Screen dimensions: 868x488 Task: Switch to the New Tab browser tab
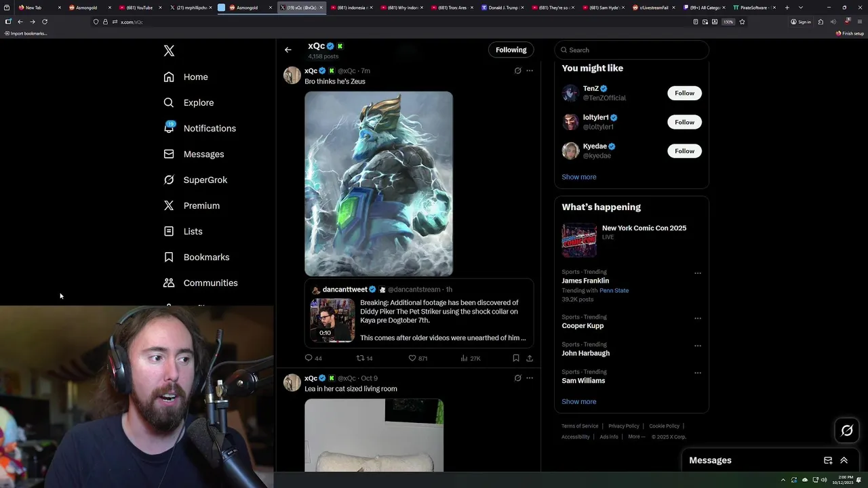[x=39, y=7]
